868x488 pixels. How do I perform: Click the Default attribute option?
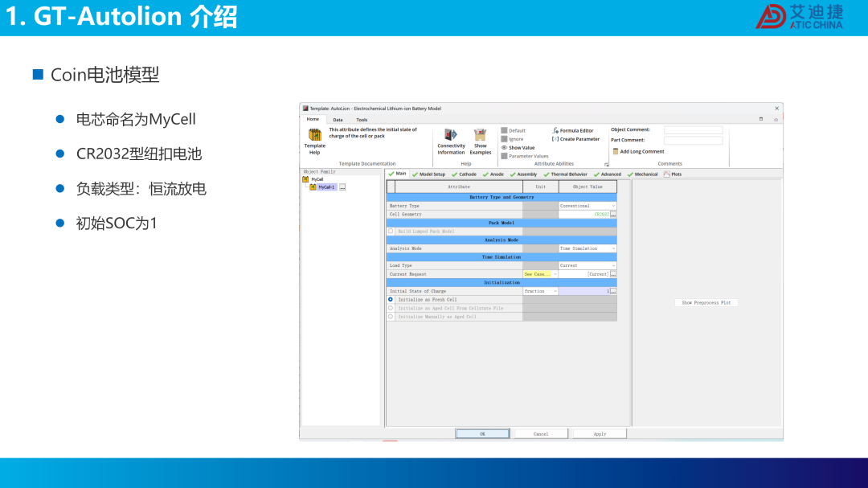pos(513,131)
